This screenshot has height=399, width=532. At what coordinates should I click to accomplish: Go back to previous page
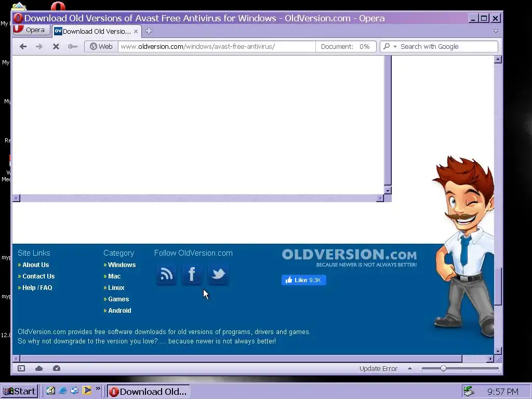pyautogui.click(x=23, y=46)
